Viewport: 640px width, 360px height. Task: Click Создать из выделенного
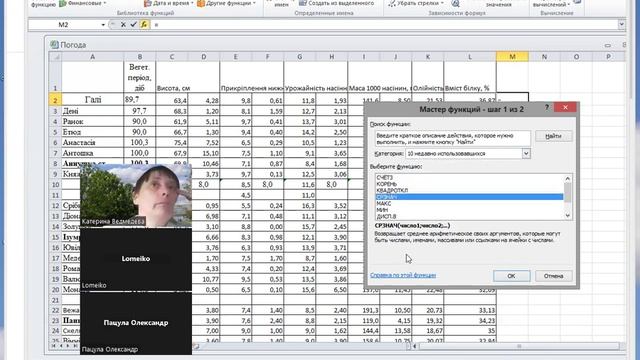click(x=336, y=3)
